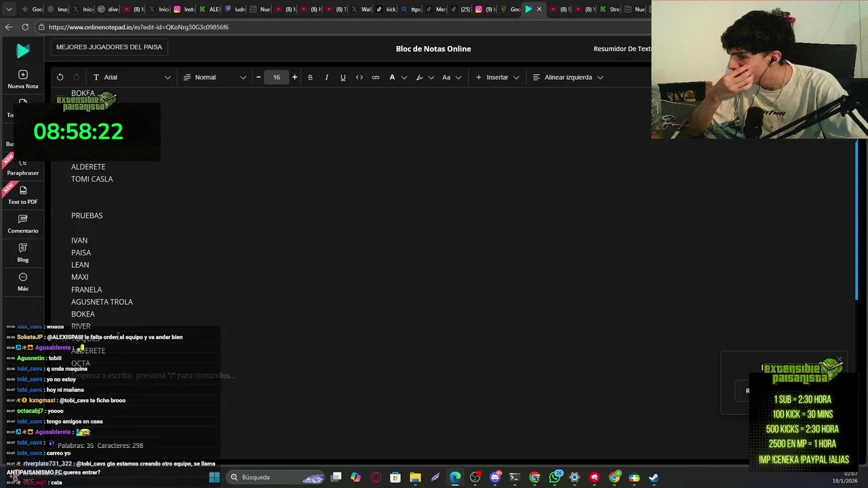868x488 pixels.
Task: Click the IVAN line in the note
Action: [79, 241]
